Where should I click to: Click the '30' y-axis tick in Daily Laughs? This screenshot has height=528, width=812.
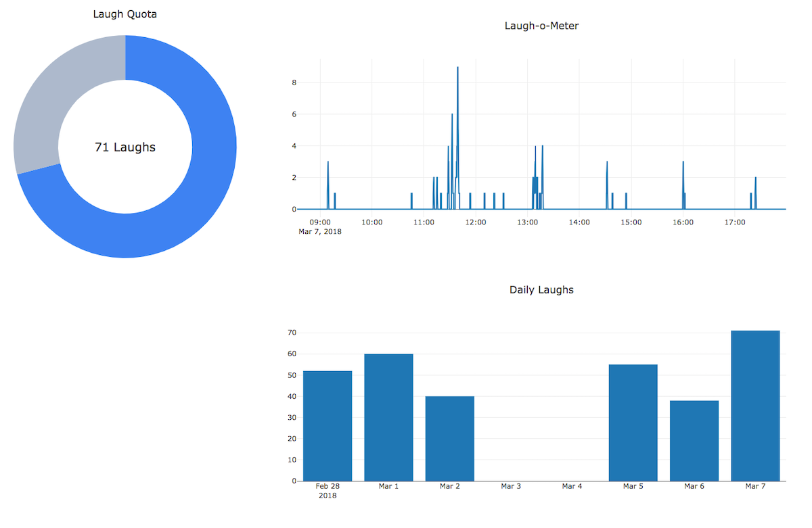(292, 418)
